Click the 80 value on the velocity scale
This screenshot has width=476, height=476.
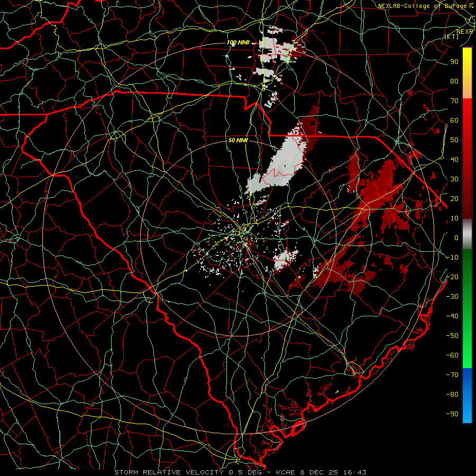(x=454, y=81)
